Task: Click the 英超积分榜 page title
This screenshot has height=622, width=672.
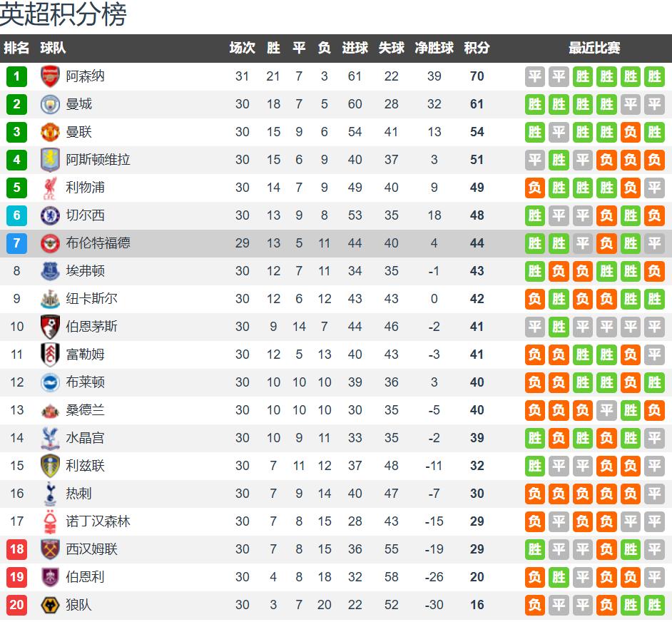Action: 63,15
